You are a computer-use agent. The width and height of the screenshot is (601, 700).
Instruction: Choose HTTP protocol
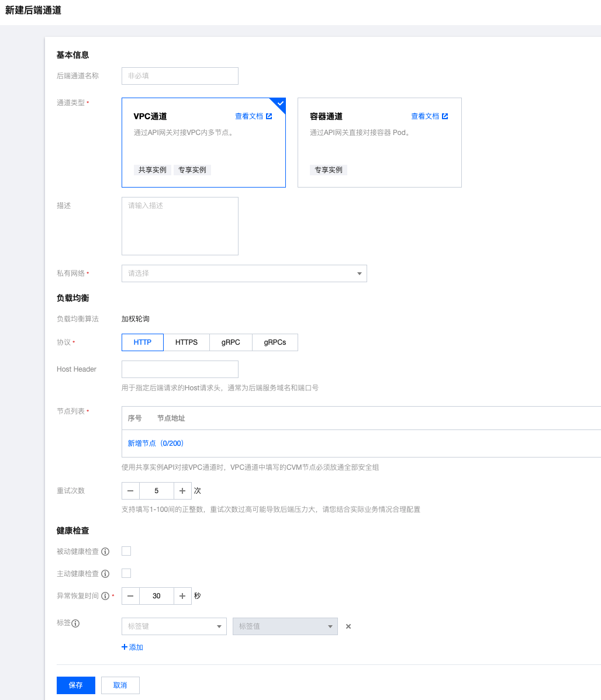tap(143, 342)
